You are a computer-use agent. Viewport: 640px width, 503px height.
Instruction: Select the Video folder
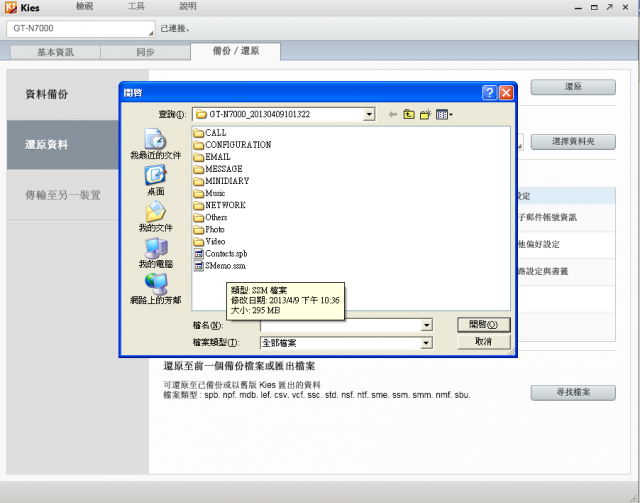pos(209,242)
